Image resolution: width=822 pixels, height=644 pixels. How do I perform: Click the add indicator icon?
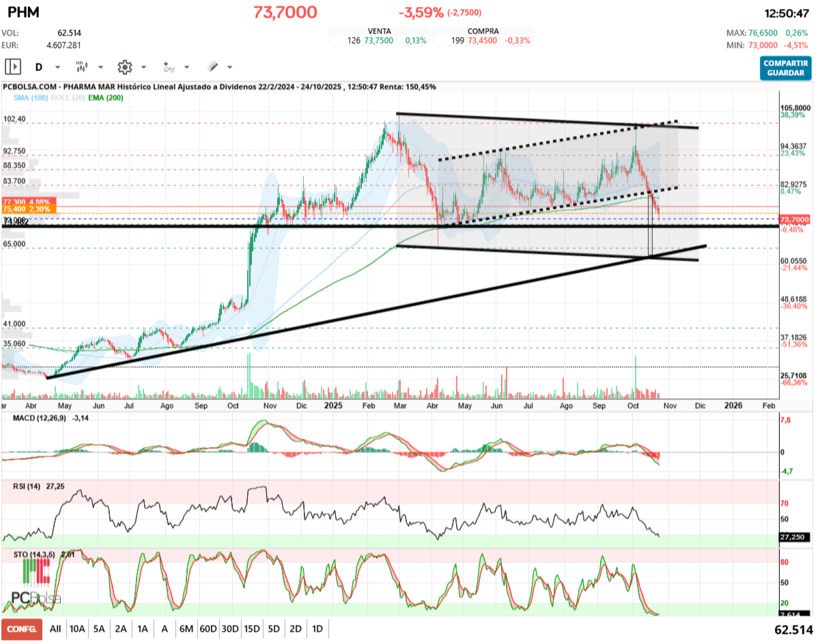[x=168, y=67]
